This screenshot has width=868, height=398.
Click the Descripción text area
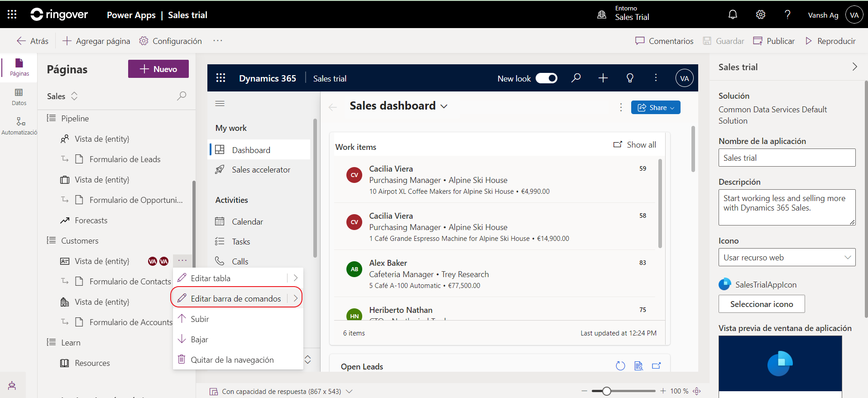click(787, 207)
